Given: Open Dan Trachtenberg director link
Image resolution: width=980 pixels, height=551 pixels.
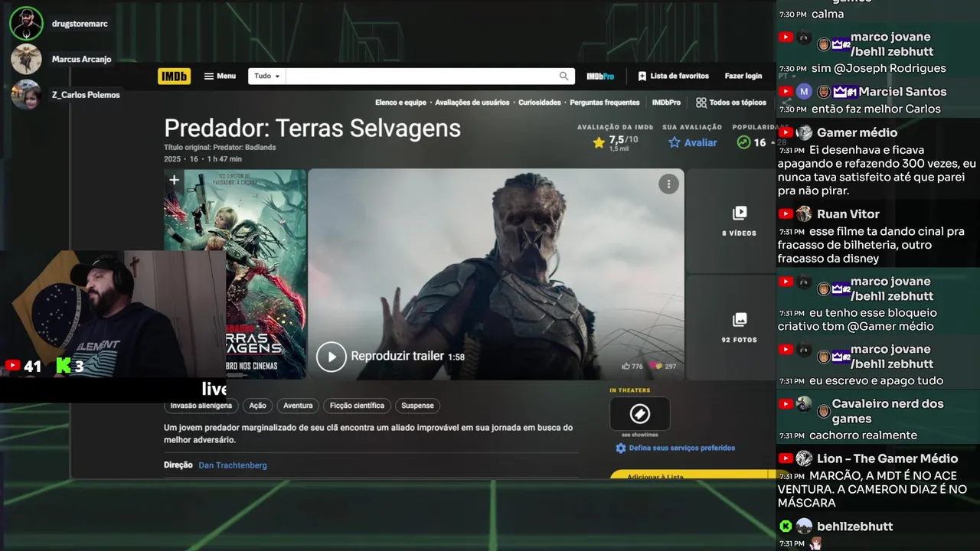Looking at the screenshot, I should [x=233, y=465].
